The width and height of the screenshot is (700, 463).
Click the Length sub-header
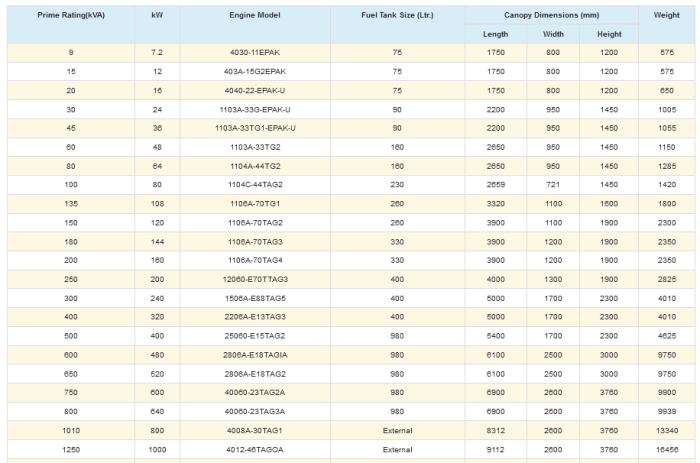point(495,34)
